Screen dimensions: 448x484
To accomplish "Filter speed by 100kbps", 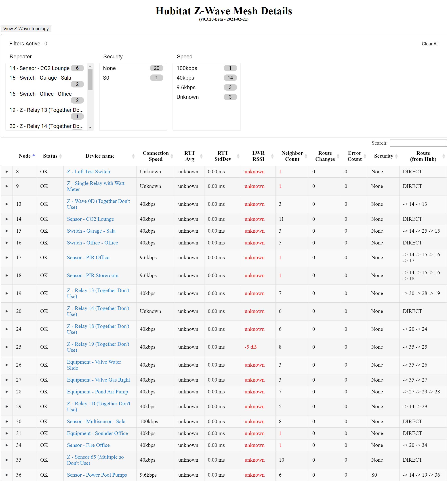I will [207, 68].
